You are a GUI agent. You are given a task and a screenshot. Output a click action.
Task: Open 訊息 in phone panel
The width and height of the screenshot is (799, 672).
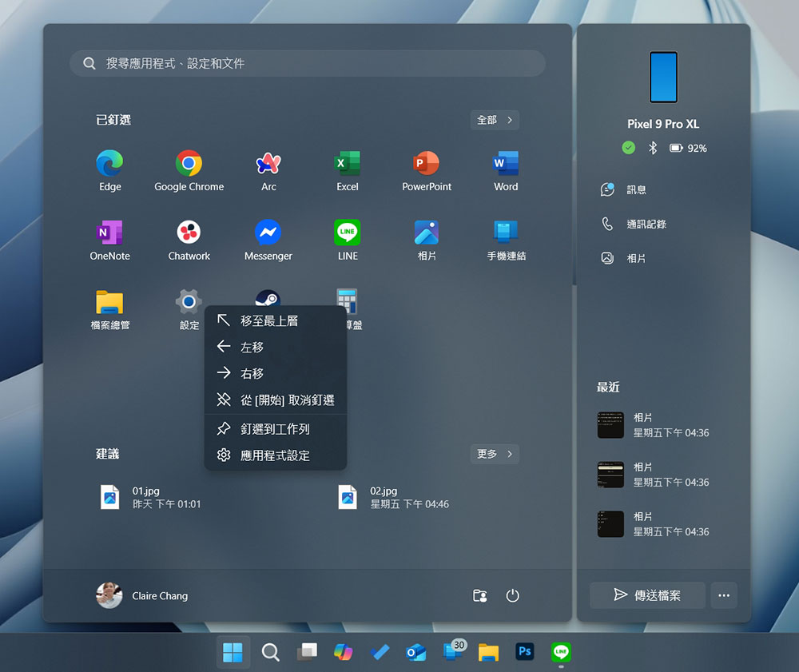[x=624, y=189]
